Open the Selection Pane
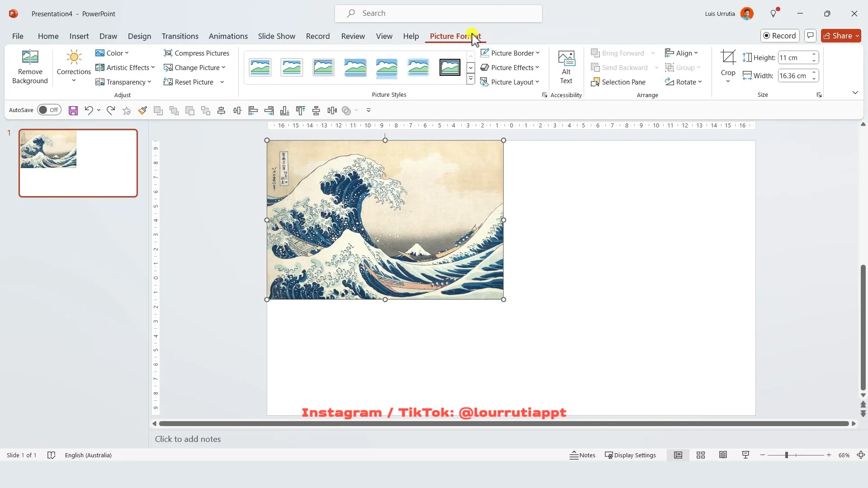The height and width of the screenshot is (488, 868). [618, 82]
